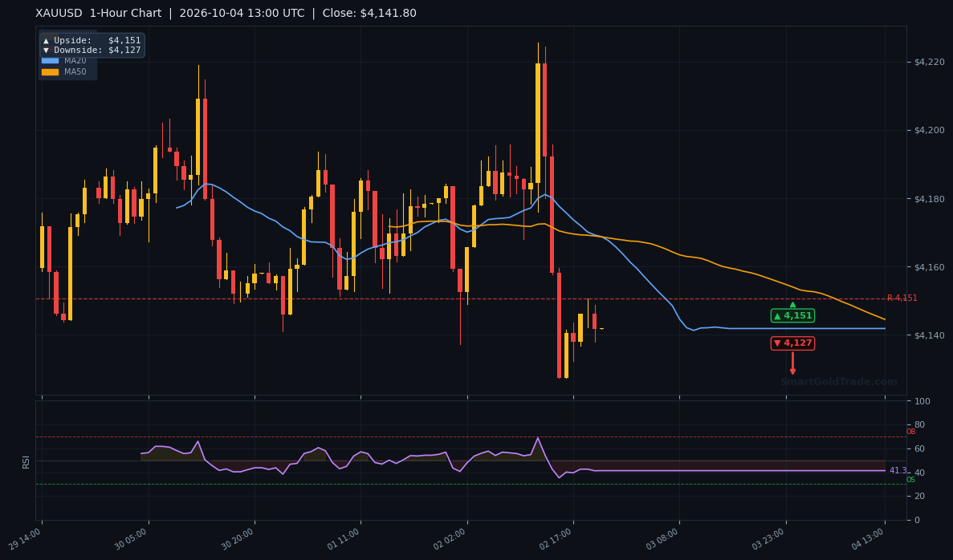The width and height of the screenshot is (953, 560).
Task: Click the 03 08:00 time axis label
Action: click(x=662, y=539)
